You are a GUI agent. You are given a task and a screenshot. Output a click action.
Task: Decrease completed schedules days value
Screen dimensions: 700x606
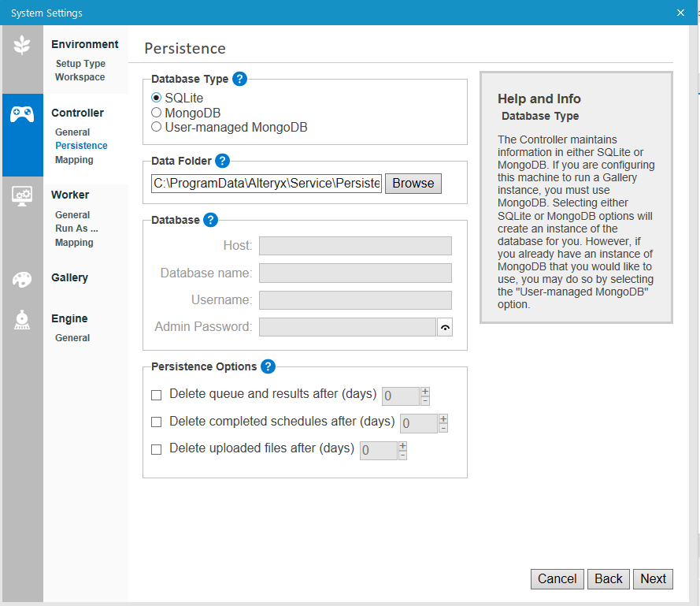pos(443,428)
